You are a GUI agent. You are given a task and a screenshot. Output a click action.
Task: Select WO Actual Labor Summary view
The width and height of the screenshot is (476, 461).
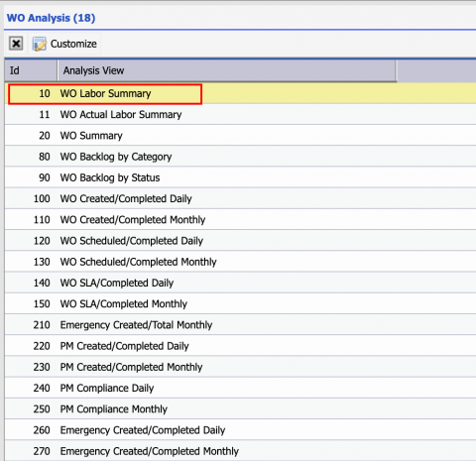click(240, 114)
